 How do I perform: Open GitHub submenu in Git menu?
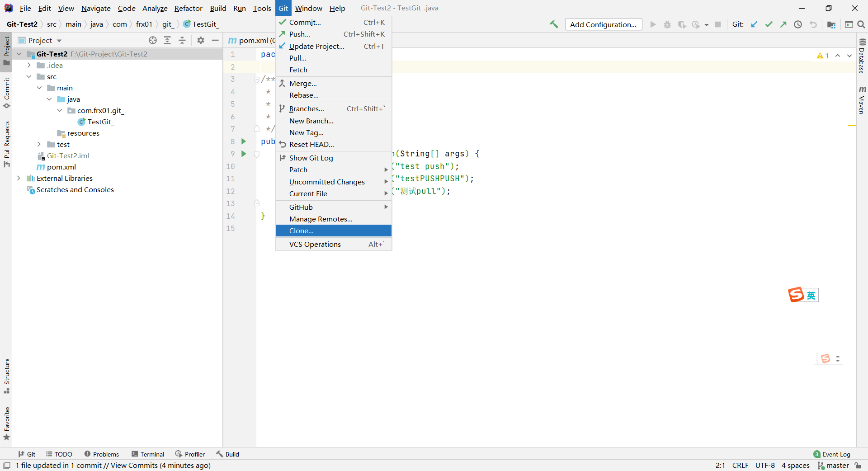334,207
